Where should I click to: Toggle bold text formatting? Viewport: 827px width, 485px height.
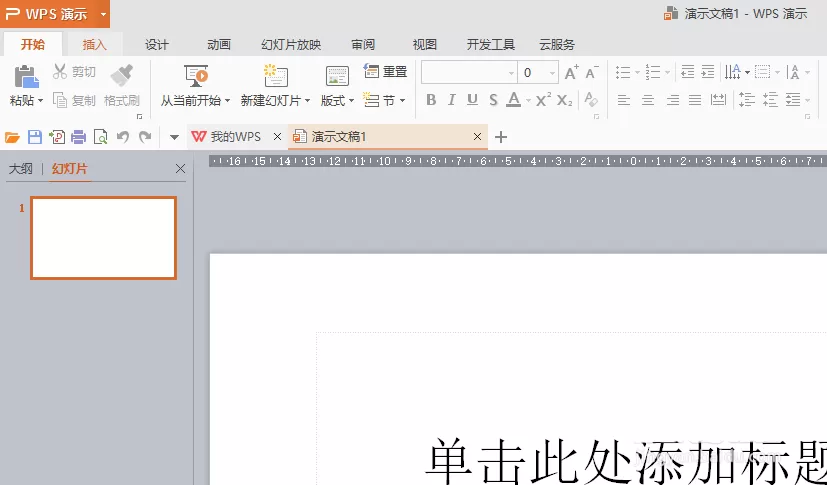pos(431,100)
